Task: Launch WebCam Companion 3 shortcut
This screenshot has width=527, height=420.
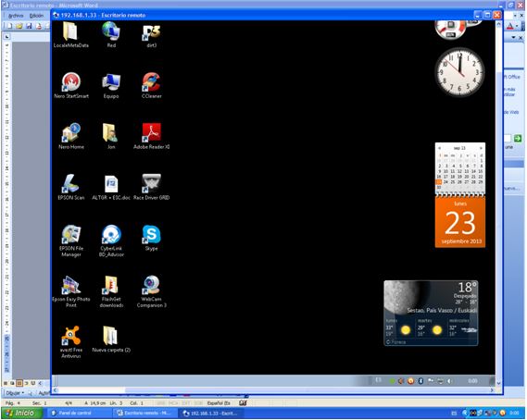Action: pyautogui.click(x=151, y=291)
